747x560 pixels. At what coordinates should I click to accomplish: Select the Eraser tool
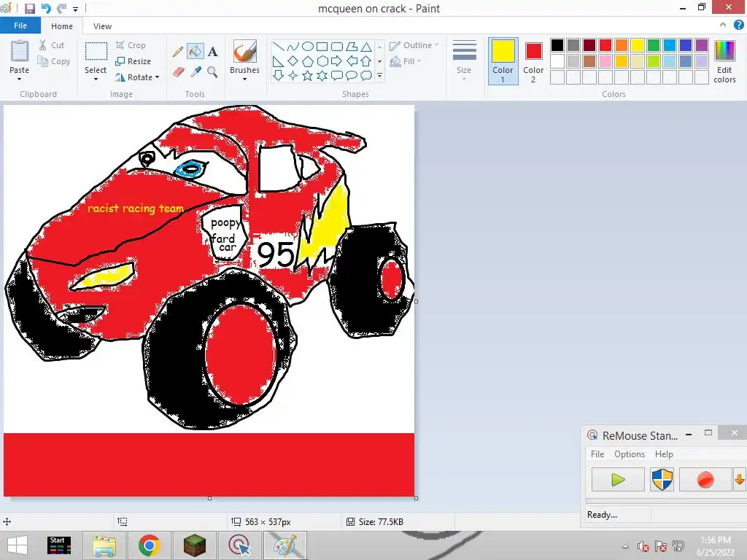(x=178, y=72)
